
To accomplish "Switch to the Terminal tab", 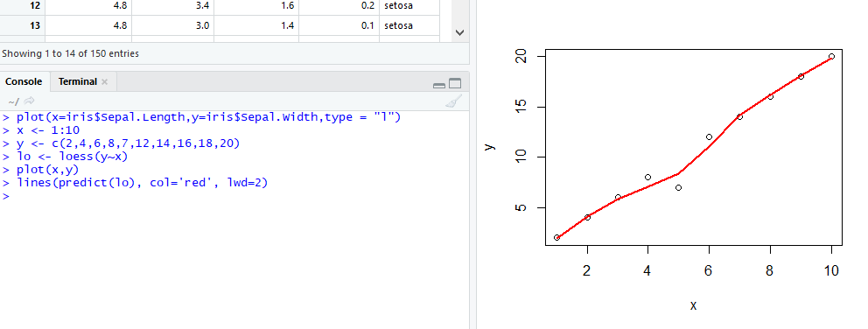I will [x=78, y=81].
